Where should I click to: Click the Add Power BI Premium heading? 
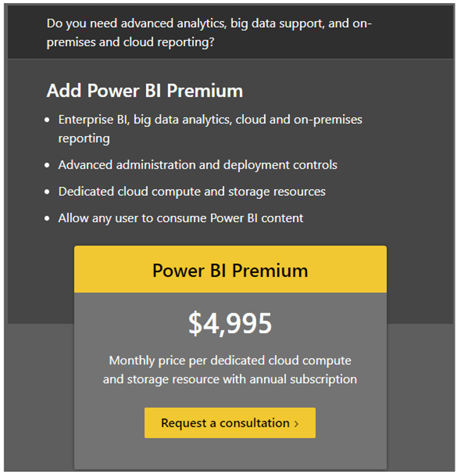(x=144, y=91)
